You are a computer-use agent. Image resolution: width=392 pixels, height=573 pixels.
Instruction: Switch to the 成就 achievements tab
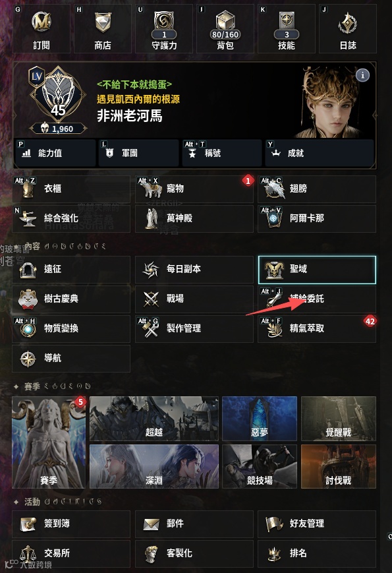[320, 153]
